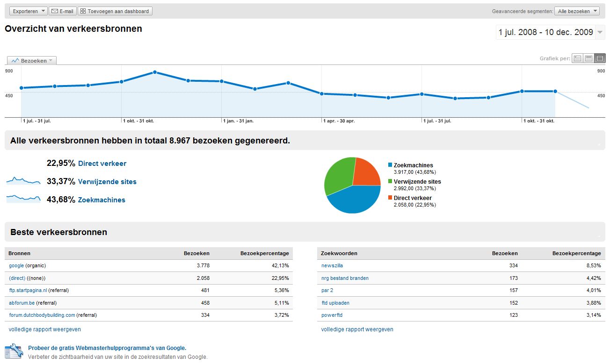Set graph to daily view icon

coord(578,58)
